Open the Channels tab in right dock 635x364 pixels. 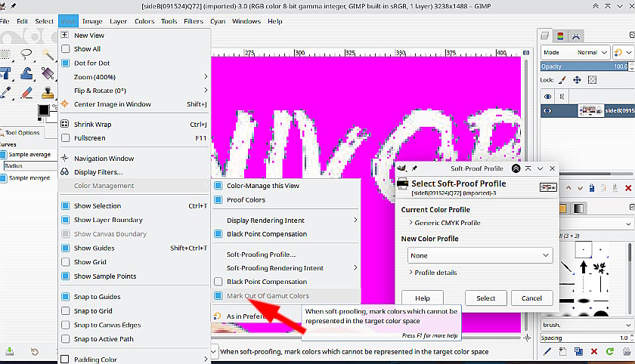[x=560, y=36]
